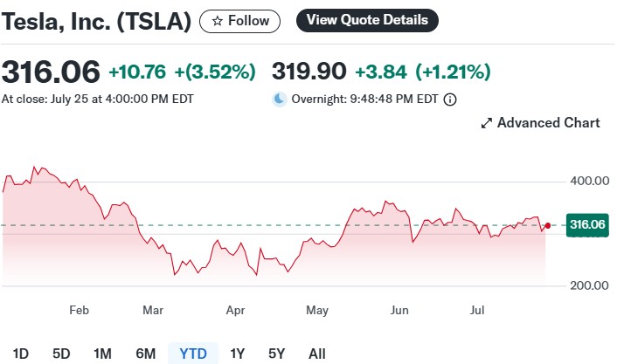The image size is (617, 364).
Task: Switch chart to 6M range
Action: [146, 354]
